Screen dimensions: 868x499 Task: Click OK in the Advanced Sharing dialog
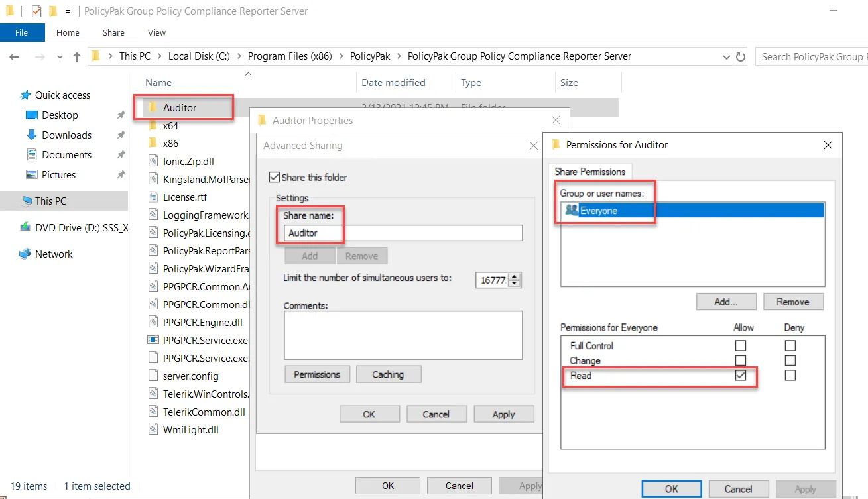click(x=369, y=414)
